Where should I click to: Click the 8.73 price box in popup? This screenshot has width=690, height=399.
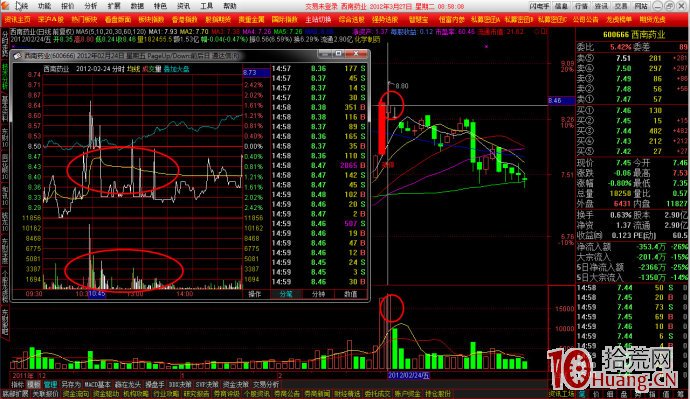click(x=256, y=73)
